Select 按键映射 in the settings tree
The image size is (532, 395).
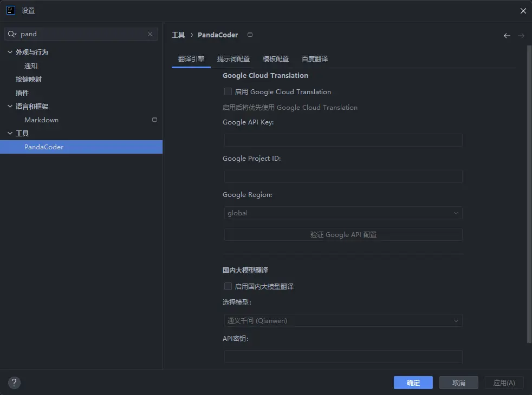tap(29, 80)
